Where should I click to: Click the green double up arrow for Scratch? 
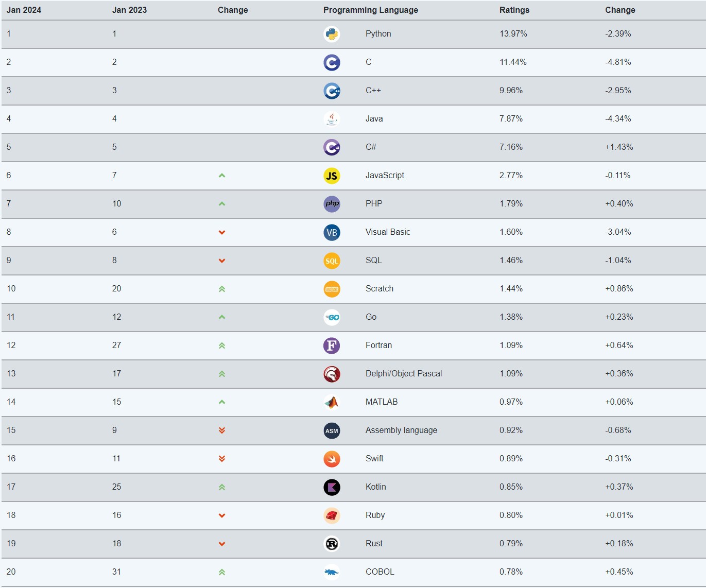tap(222, 289)
